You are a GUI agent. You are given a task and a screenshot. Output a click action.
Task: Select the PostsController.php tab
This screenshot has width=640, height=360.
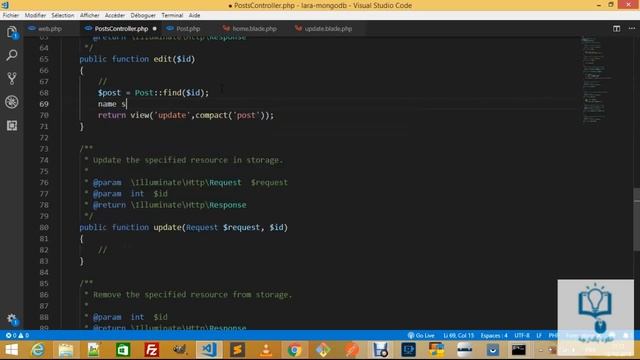click(x=121, y=29)
